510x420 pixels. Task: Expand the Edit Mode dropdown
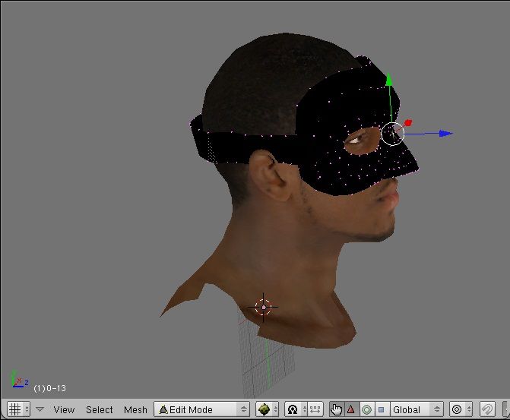pos(202,409)
